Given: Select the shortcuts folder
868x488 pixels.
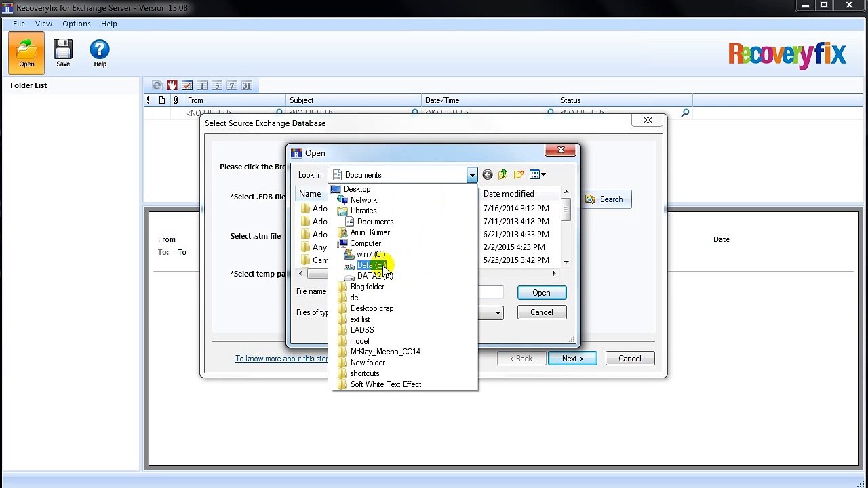Looking at the screenshot, I should pos(364,373).
